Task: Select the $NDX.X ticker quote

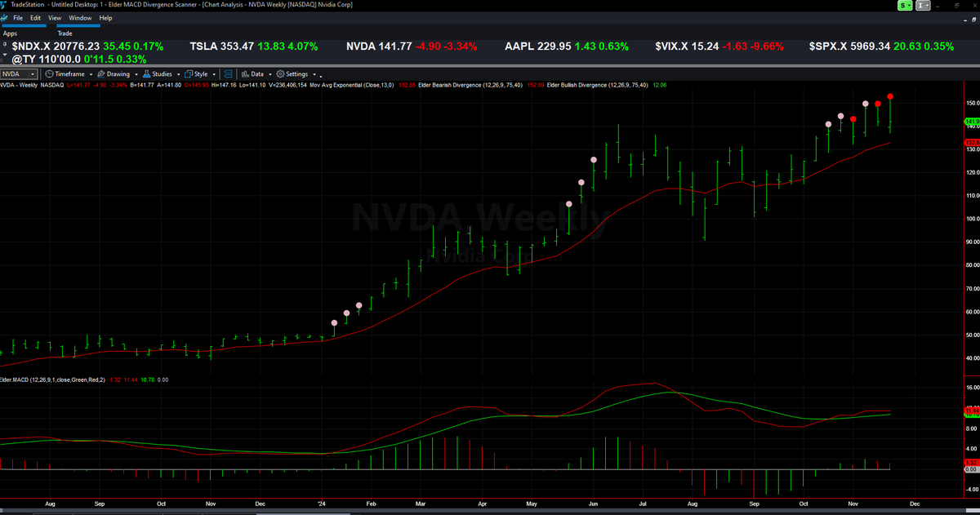Action: (x=87, y=47)
